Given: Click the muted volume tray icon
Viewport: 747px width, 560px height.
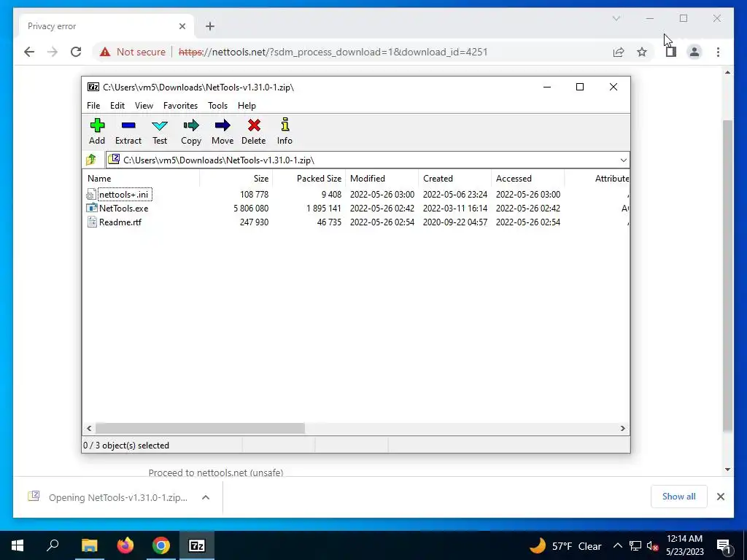Looking at the screenshot, I should point(653,546).
